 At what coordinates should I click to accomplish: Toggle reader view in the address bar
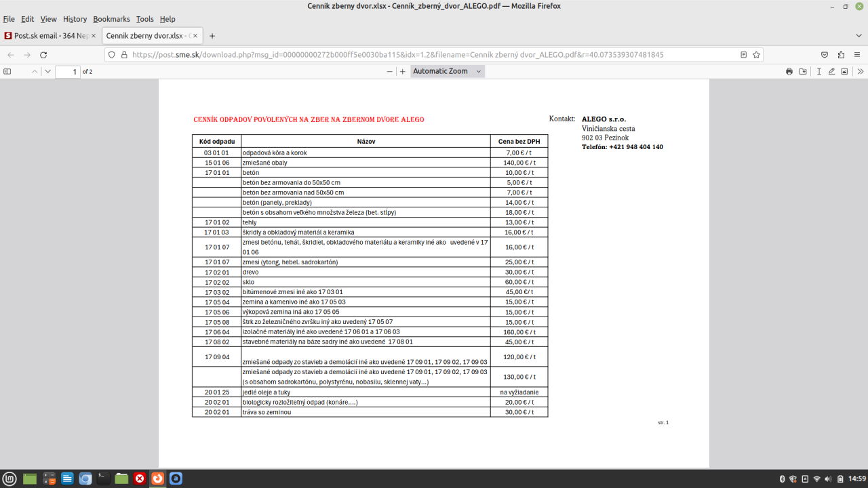(x=744, y=55)
